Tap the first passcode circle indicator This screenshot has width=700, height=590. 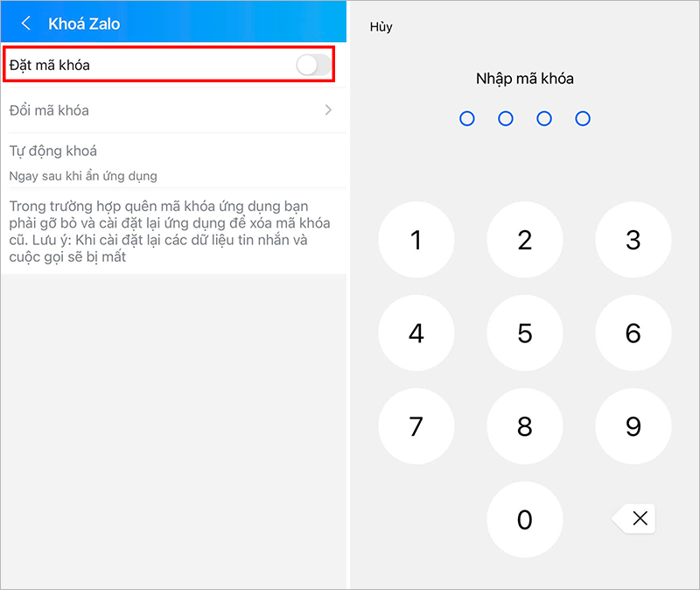click(467, 118)
